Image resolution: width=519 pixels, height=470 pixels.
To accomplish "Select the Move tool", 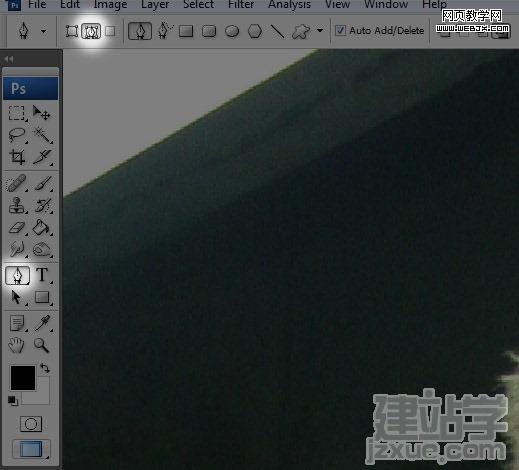I will coord(42,113).
